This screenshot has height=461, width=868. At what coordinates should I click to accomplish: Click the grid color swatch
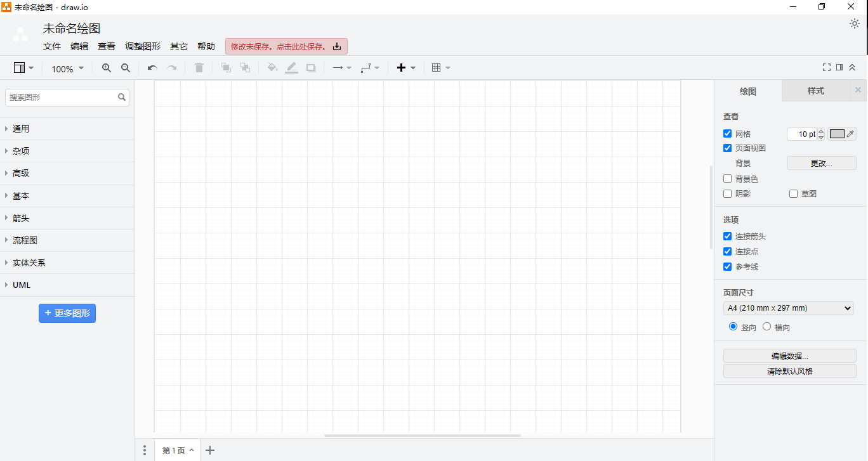837,134
